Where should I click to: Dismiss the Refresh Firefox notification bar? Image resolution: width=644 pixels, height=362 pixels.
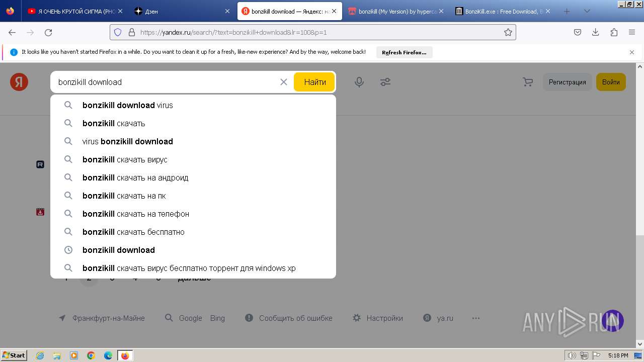pyautogui.click(x=632, y=52)
